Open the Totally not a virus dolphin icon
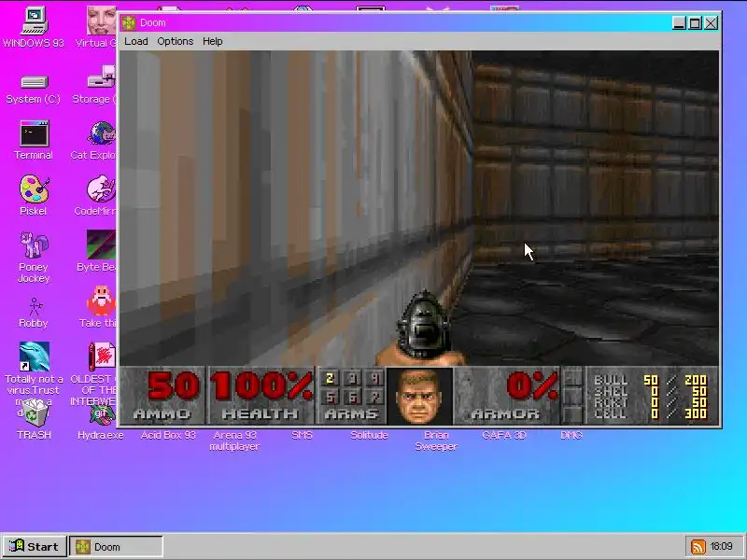This screenshot has width=747, height=560. tap(34, 357)
